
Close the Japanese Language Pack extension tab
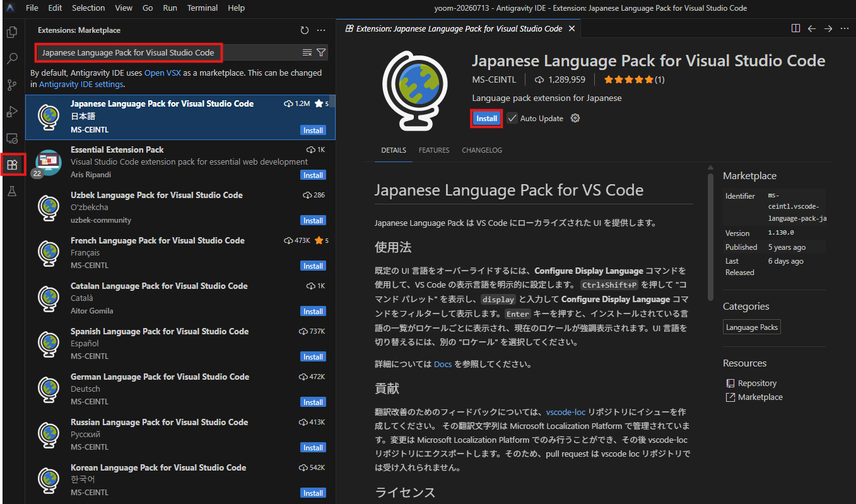[x=572, y=28]
